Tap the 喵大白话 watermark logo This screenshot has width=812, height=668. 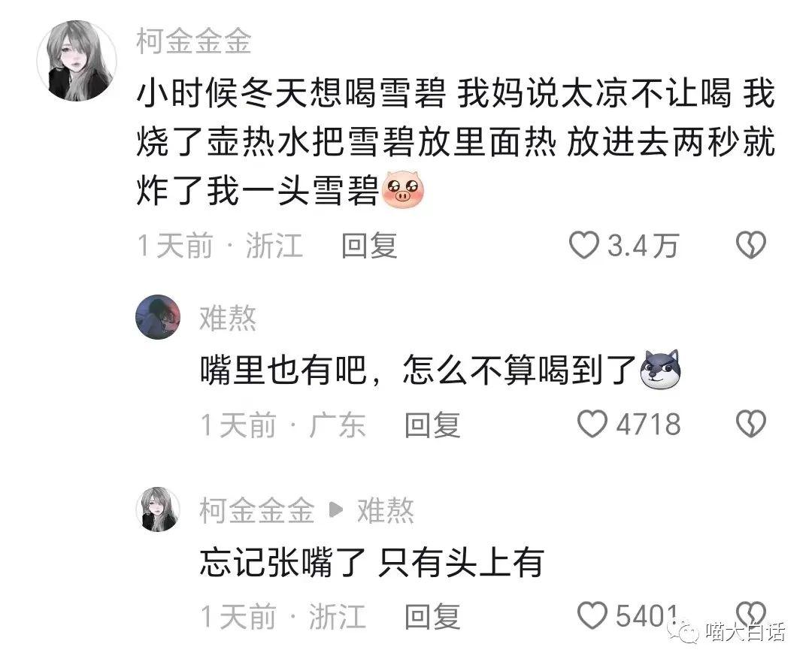726,632
